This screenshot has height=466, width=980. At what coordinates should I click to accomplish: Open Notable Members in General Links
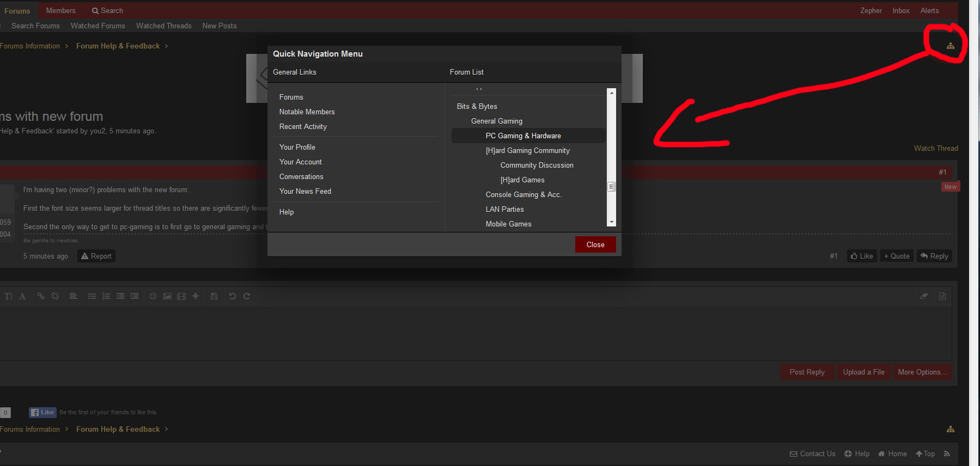(307, 112)
